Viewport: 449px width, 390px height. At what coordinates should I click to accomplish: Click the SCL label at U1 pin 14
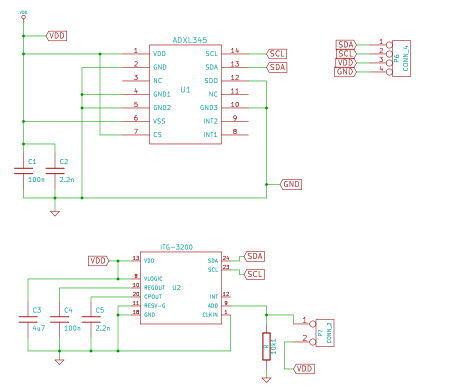tap(277, 54)
